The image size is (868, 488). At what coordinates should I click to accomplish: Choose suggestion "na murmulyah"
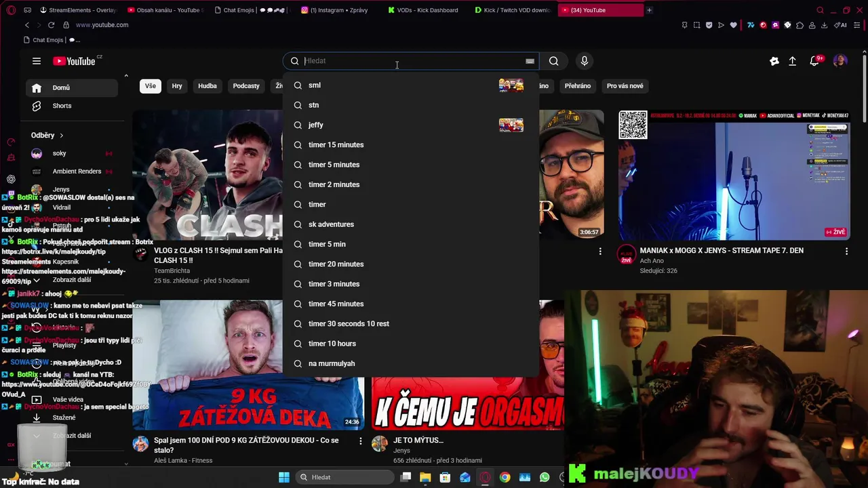[x=411, y=363]
